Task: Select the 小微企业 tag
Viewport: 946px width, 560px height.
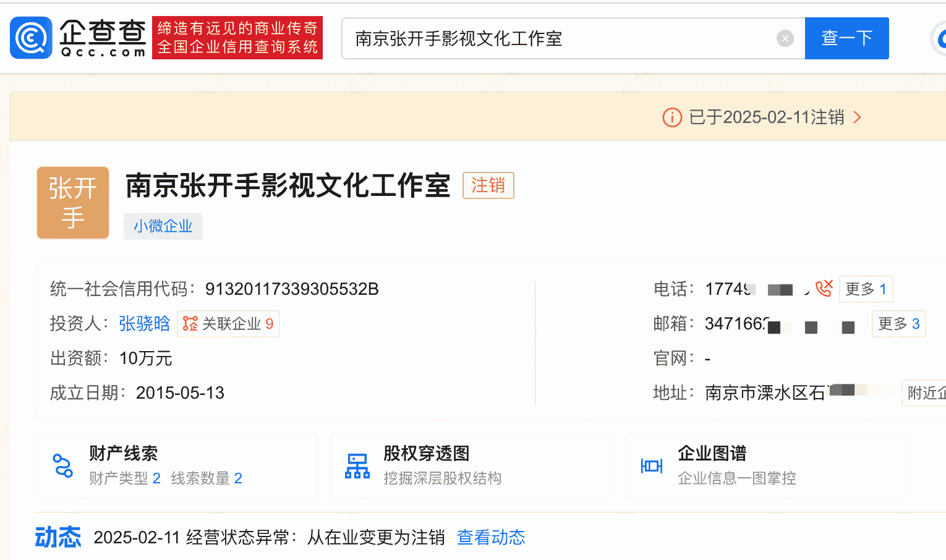Action: [163, 226]
